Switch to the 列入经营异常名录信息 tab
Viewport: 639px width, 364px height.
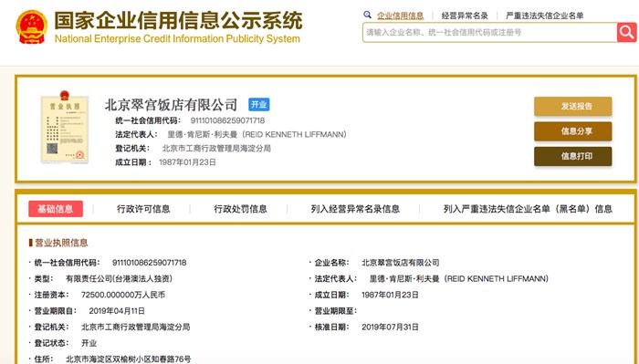point(355,209)
